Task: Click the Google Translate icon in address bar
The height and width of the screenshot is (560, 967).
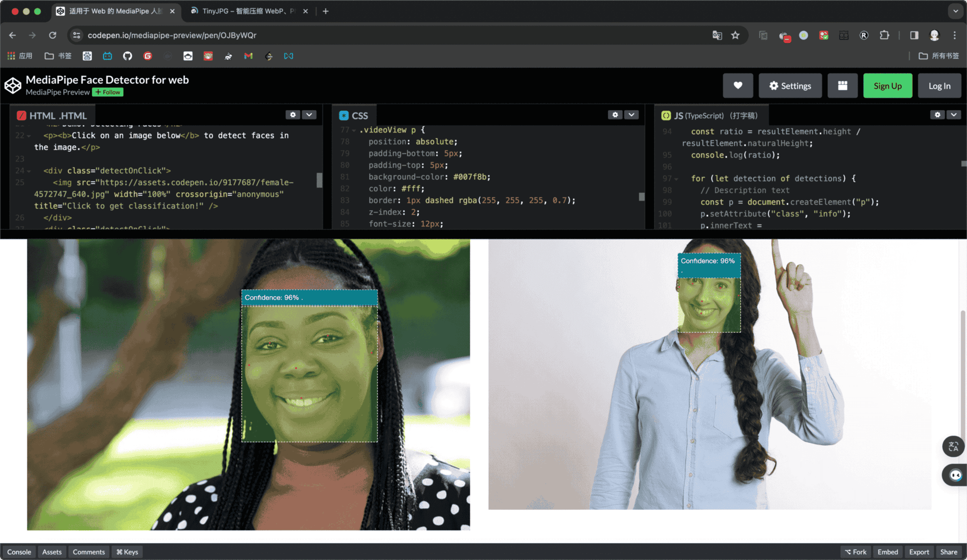Action: 717,35
